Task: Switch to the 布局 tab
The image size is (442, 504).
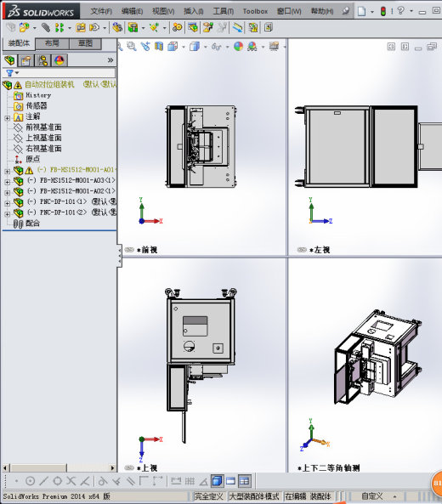Action: pos(52,43)
